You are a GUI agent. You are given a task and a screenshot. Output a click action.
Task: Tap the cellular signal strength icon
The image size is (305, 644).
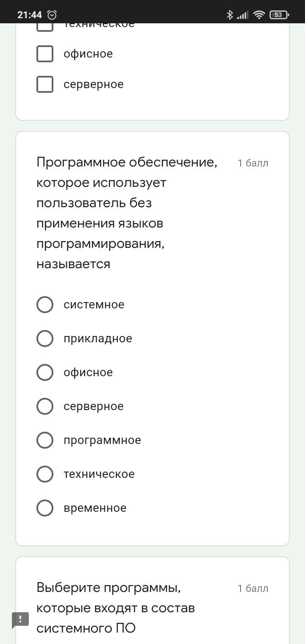click(243, 15)
